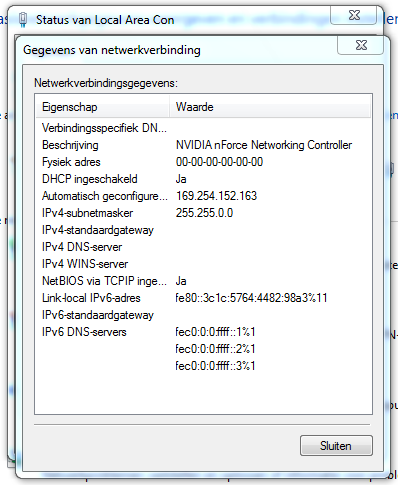Close the Status van Local Area Connection window

tap(354, 15)
